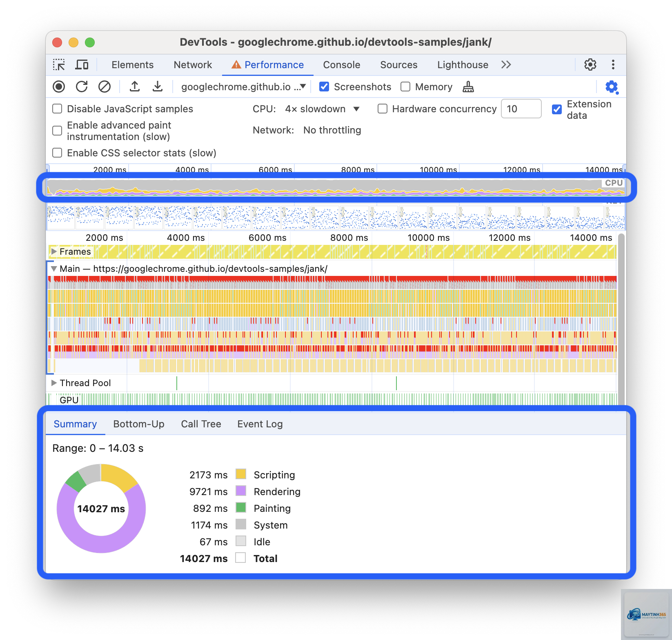Click the Idle color swatch
Screen dimensions: 672x640
[x=241, y=541]
